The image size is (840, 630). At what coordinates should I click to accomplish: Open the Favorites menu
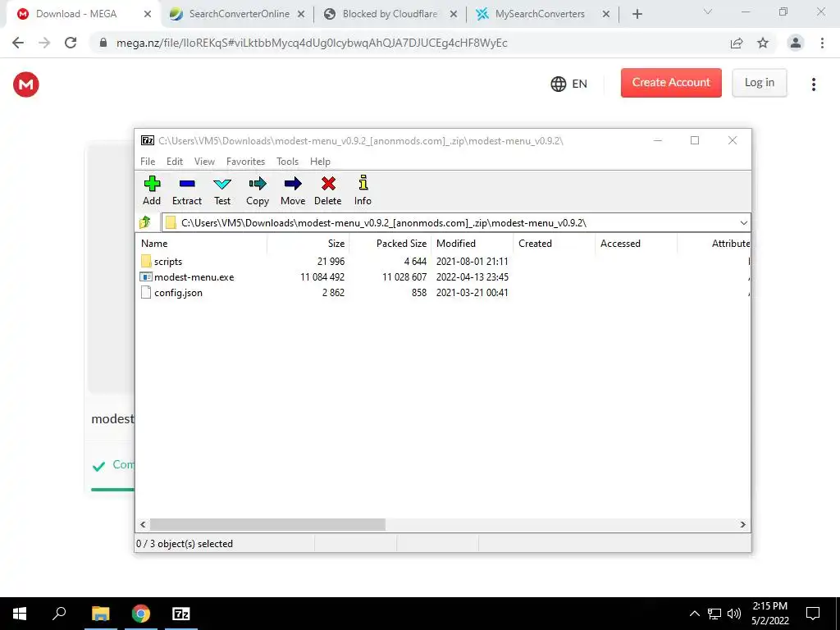click(x=245, y=162)
